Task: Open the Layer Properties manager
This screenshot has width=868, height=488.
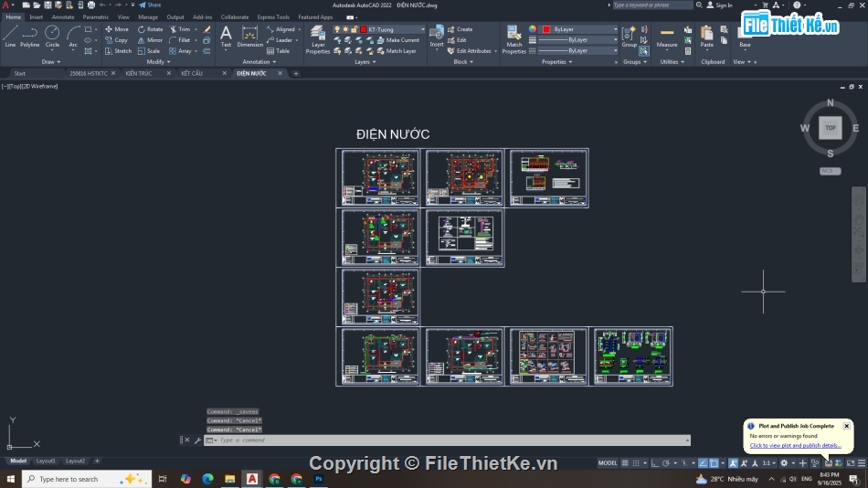Action: [x=318, y=40]
